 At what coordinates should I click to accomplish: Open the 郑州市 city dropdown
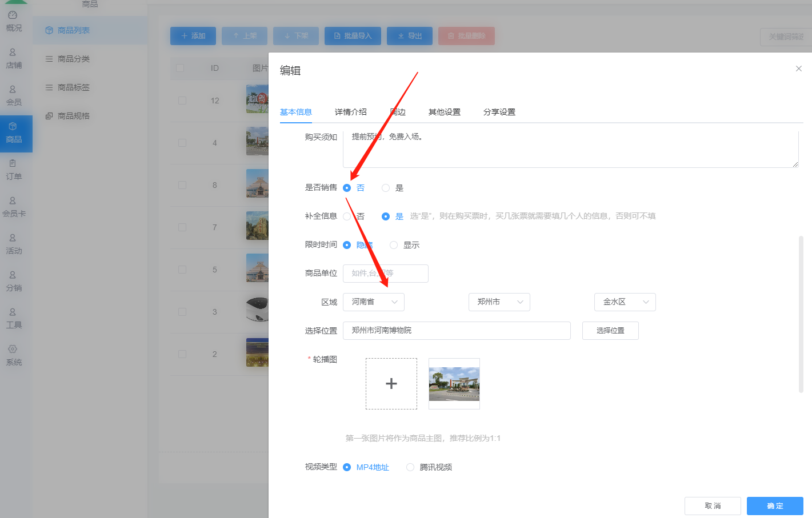tap(499, 302)
